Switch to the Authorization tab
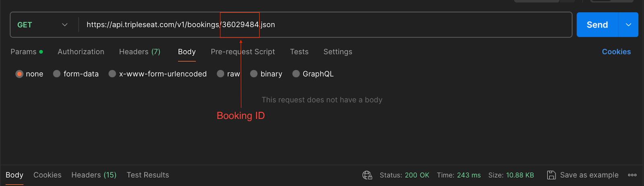This screenshot has height=186, width=644. [81, 52]
